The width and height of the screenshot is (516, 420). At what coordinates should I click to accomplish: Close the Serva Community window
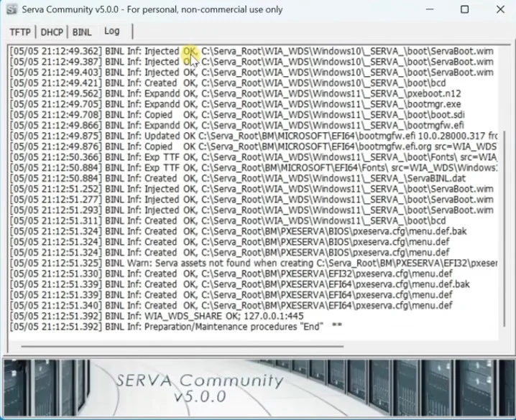click(x=500, y=9)
